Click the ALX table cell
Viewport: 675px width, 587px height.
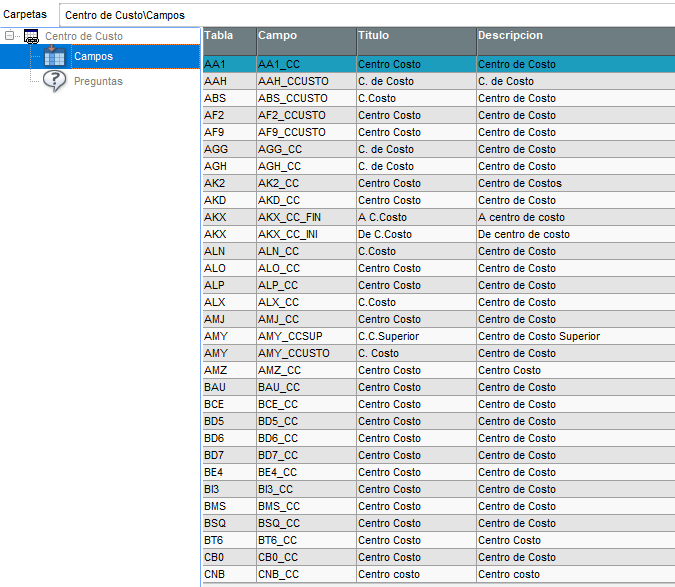pos(229,302)
